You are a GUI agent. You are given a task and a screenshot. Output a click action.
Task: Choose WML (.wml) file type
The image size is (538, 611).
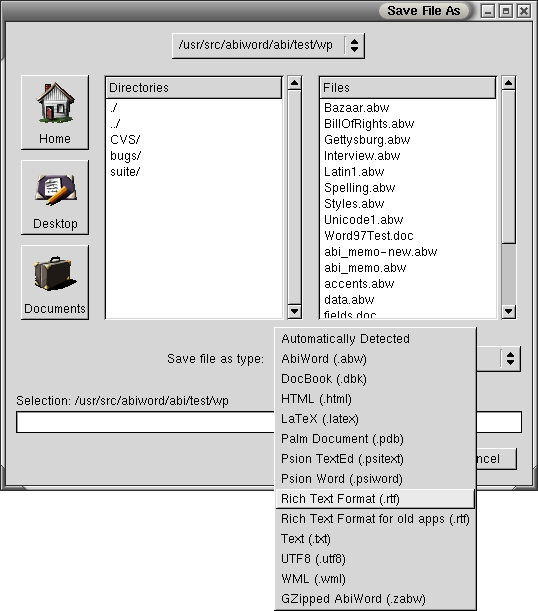pyautogui.click(x=375, y=579)
